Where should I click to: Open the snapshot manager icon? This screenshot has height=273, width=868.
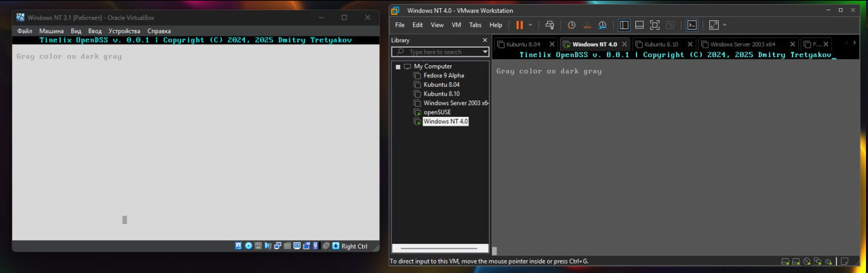pyautogui.click(x=602, y=25)
